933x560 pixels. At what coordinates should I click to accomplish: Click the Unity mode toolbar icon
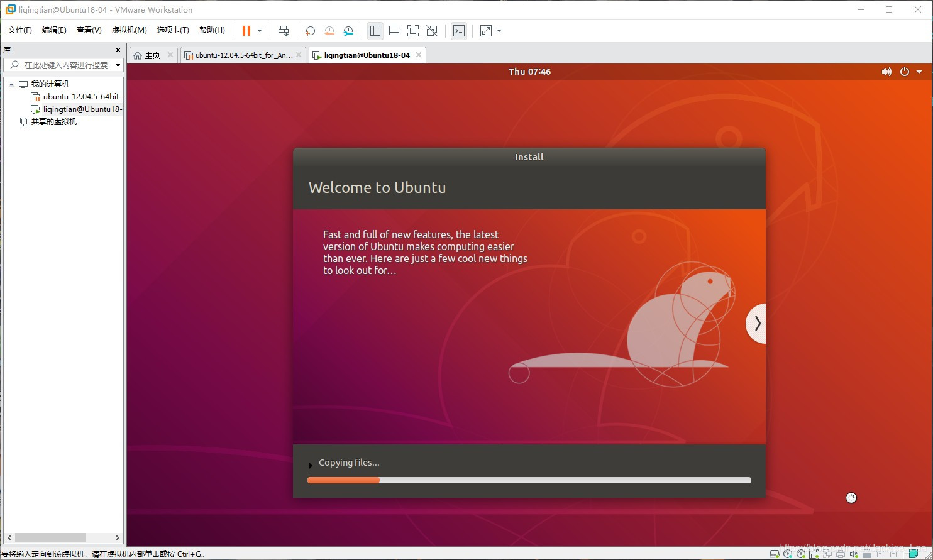pyautogui.click(x=432, y=31)
